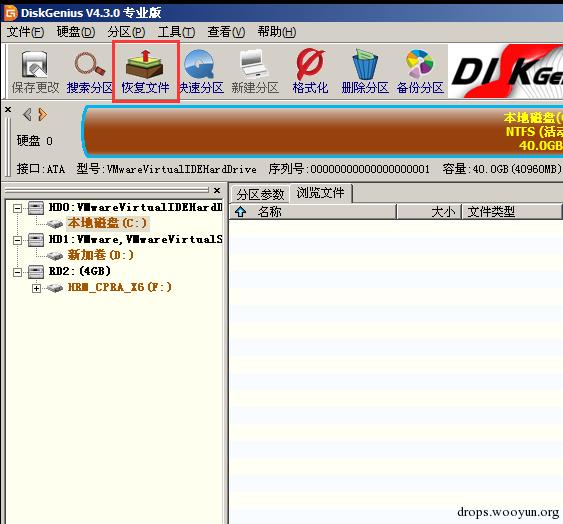
Task: Select 新加卷 (D:) in the tree
Action: coord(101,255)
